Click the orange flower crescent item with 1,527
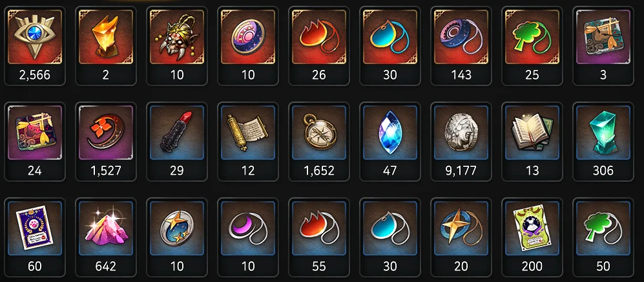 click(x=105, y=142)
